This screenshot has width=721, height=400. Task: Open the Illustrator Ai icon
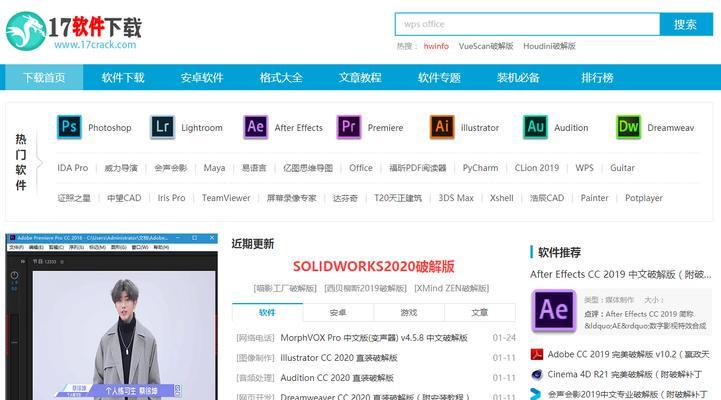pyautogui.click(x=442, y=127)
